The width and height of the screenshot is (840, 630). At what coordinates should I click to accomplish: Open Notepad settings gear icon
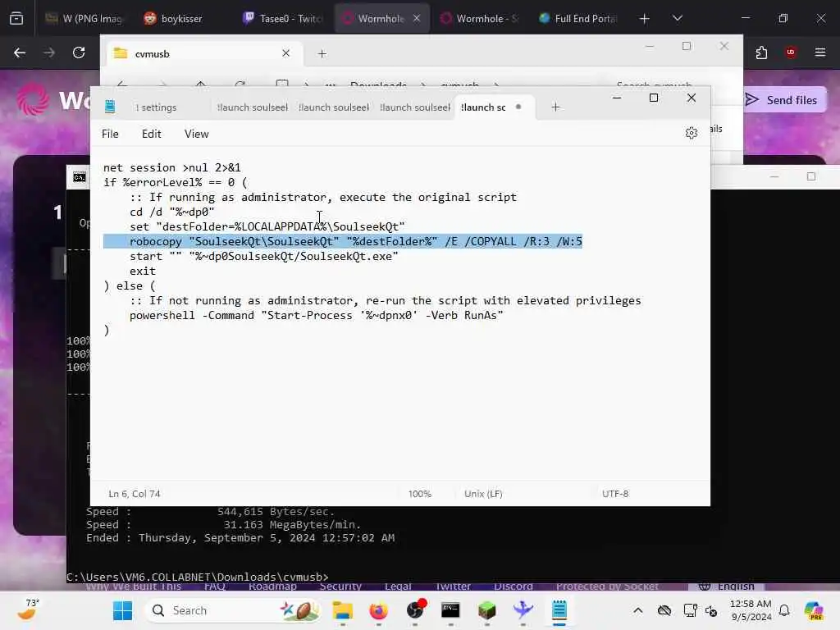[691, 133]
